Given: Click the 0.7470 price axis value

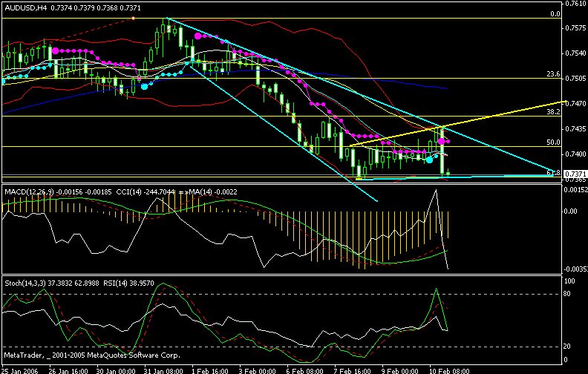Looking at the screenshot, I should pos(576,103).
